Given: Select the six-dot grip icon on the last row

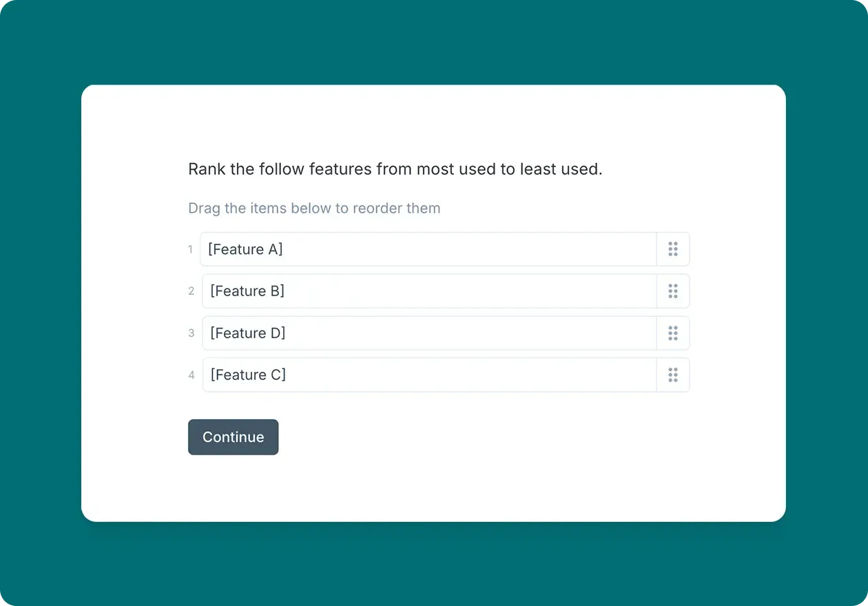Looking at the screenshot, I should click(x=673, y=375).
